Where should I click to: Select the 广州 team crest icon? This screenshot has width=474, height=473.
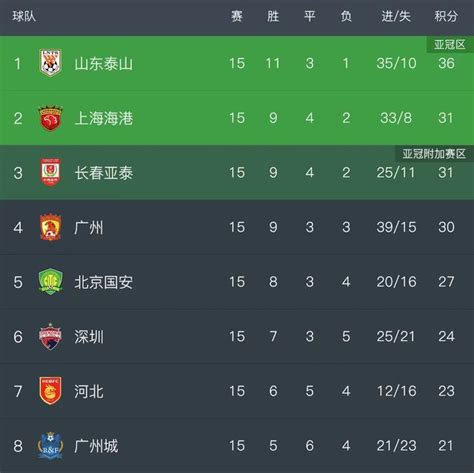(50, 227)
